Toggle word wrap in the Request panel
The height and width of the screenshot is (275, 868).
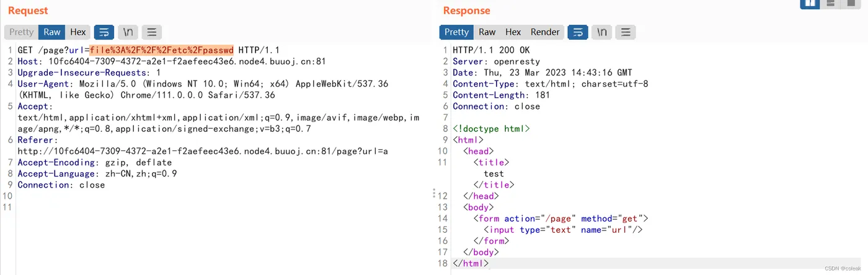104,32
